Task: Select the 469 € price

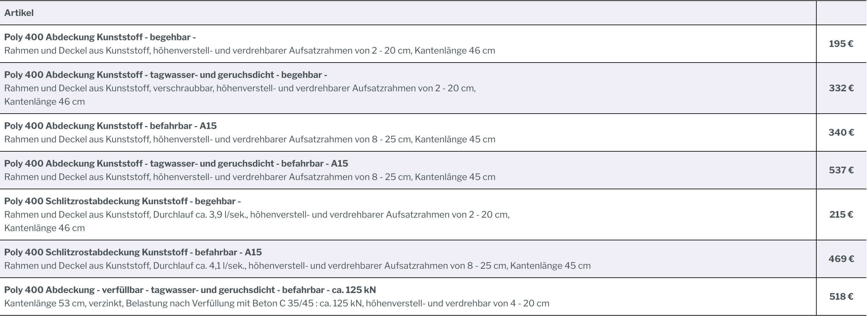Action: click(841, 259)
